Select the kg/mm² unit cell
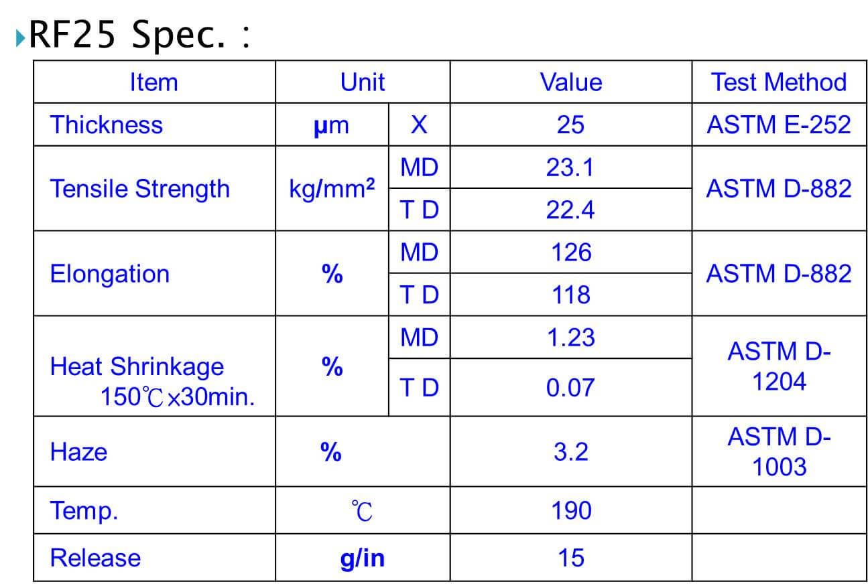 coord(332,189)
